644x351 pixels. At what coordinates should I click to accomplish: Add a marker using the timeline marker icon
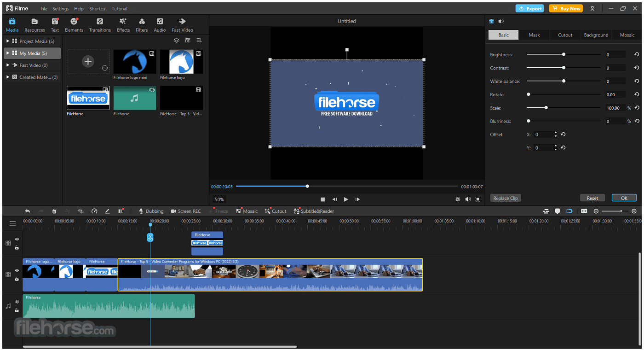point(558,211)
